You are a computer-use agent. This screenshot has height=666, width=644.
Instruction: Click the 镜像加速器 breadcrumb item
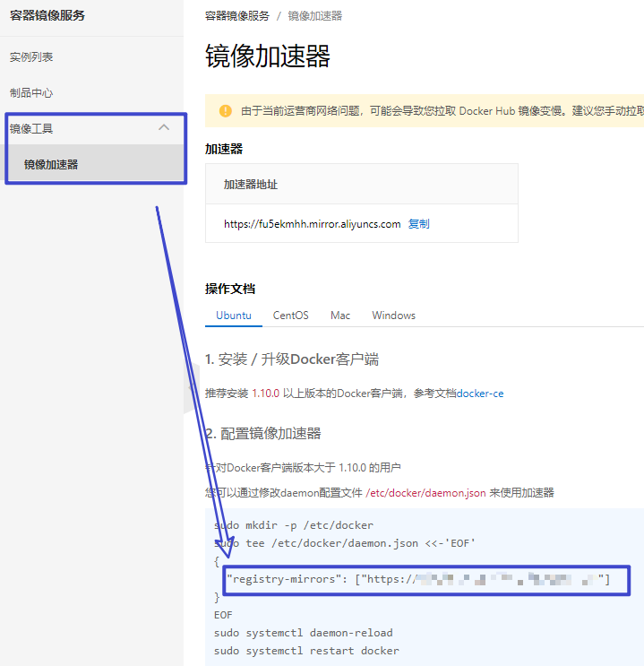pyautogui.click(x=315, y=16)
